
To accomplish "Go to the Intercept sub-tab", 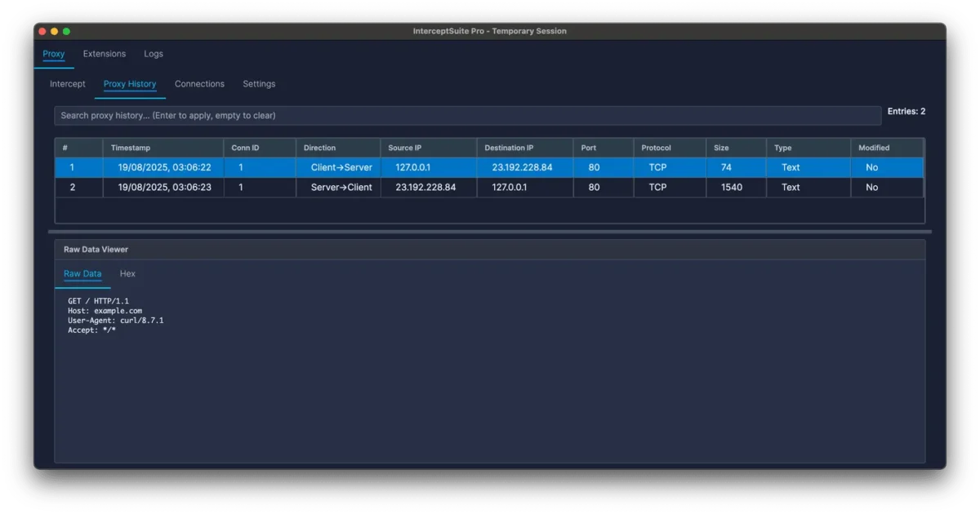I will (x=68, y=84).
